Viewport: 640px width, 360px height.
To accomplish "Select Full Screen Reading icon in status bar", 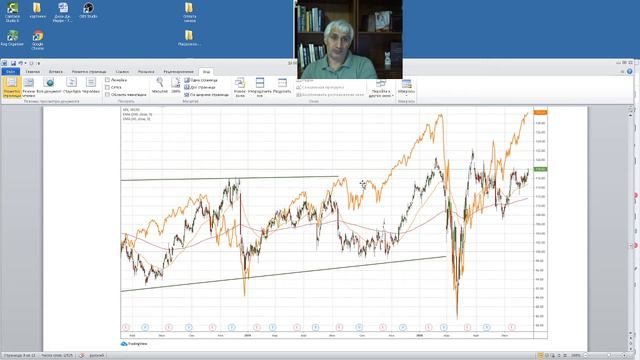I will 547,356.
